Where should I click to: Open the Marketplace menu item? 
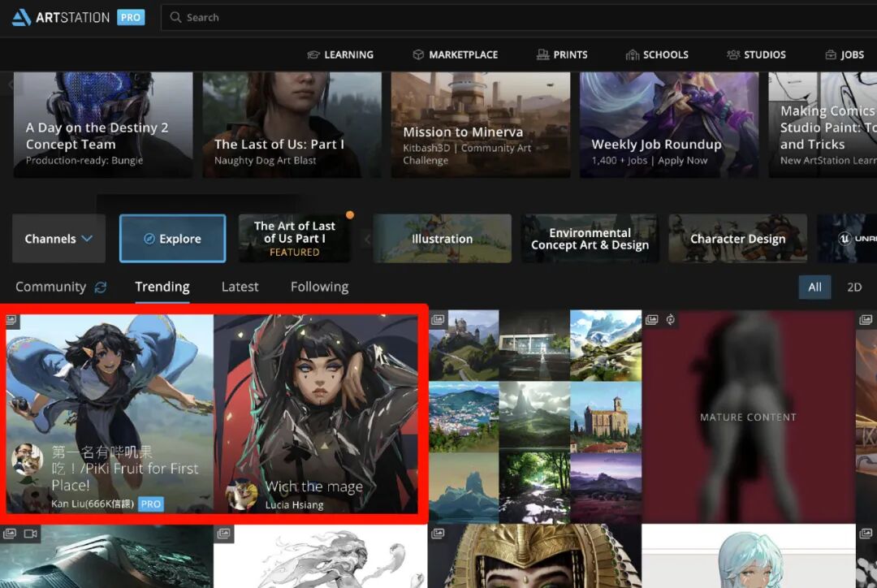(455, 55)
